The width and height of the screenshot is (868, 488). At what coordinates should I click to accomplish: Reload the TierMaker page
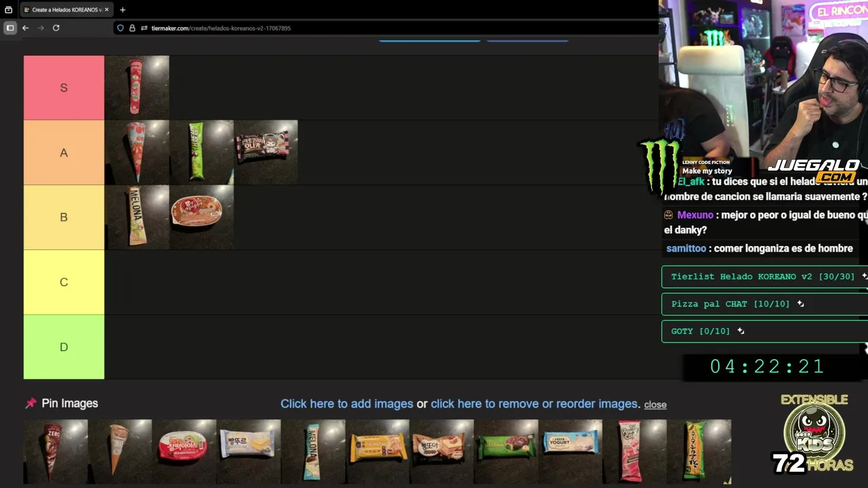pyautogui.click(x=56, y=28)
